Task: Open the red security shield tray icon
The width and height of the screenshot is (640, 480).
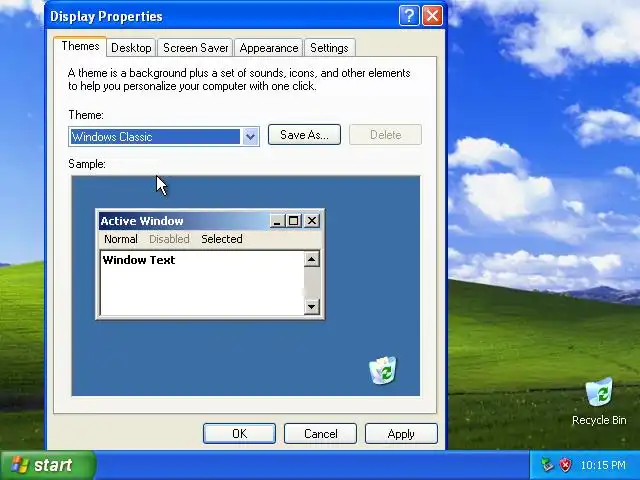Action: tap(565, 464)
